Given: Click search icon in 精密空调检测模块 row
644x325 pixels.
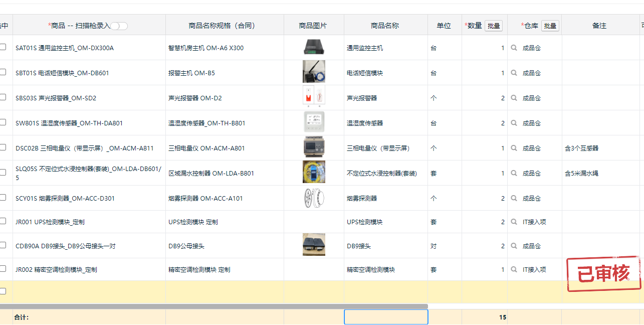Looking at the screenshot, I should (514, 269).
